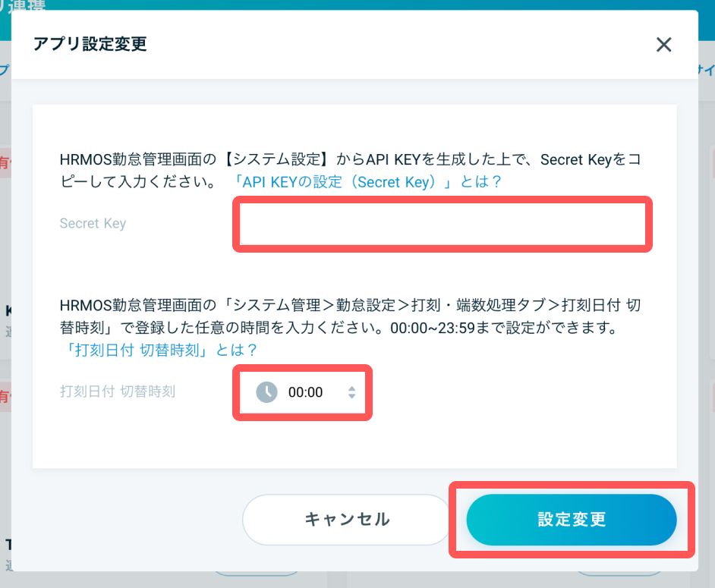715x588 pixels.
Task: Click the 設定変更 button
Action: click(x=571, y=520)
